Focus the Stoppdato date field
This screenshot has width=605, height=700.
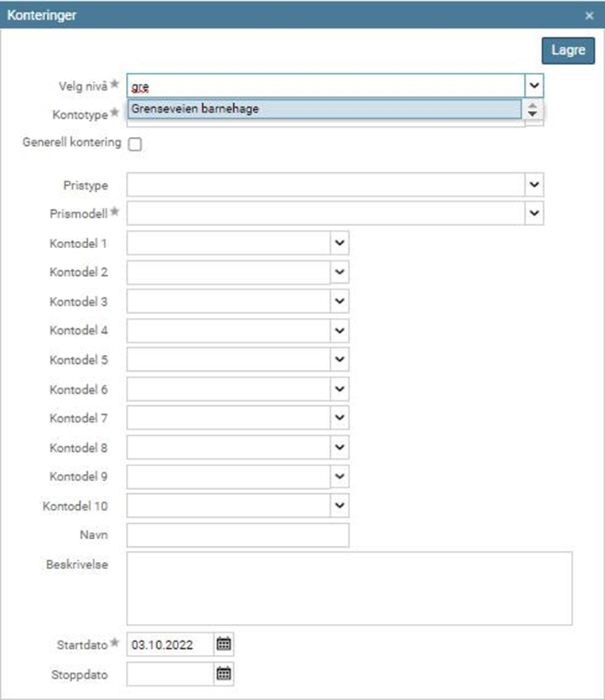[x=170, y=674]
